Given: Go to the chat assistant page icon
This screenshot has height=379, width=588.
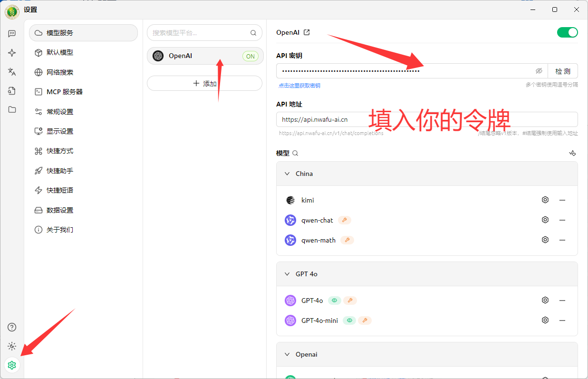Looking at the screenshot, I should 12,34.
